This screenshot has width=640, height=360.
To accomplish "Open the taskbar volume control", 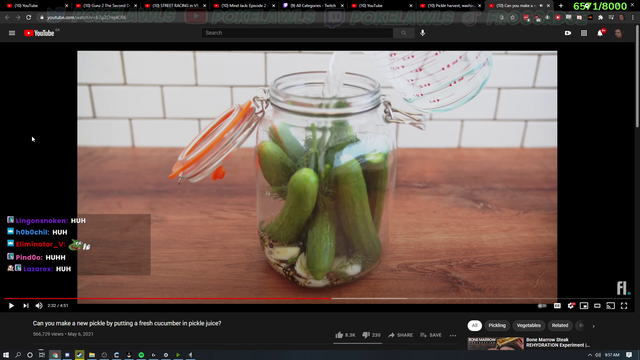I will pyautogui.click(x=598, y=355).
